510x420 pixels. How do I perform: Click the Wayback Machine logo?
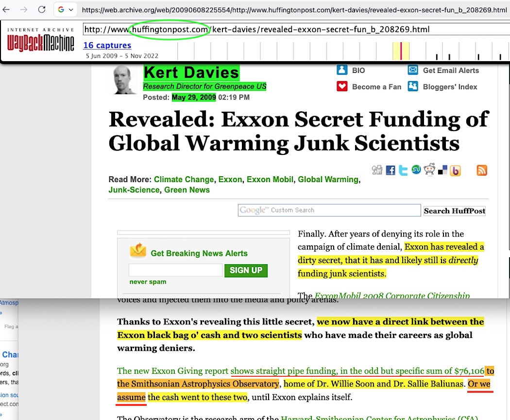pos(41,40)
